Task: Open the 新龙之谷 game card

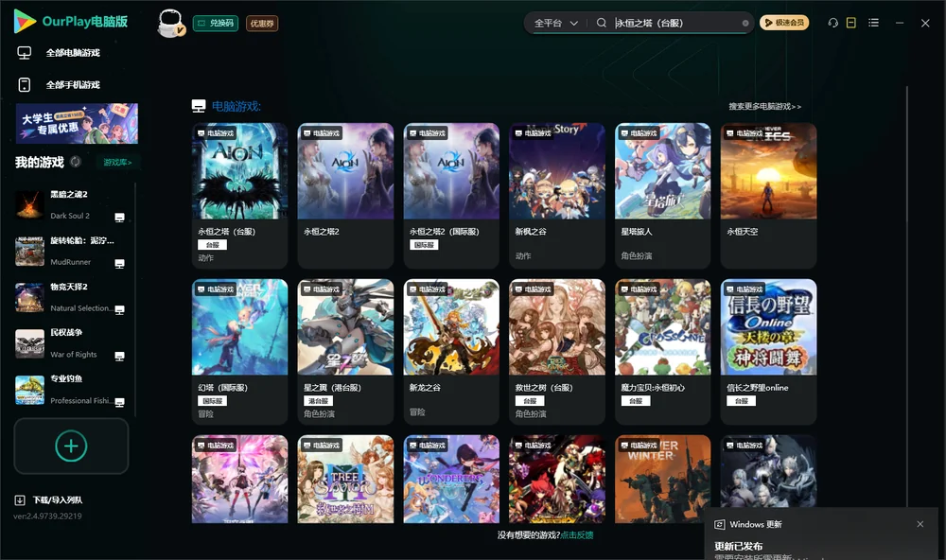Action: tap(451, 352)
